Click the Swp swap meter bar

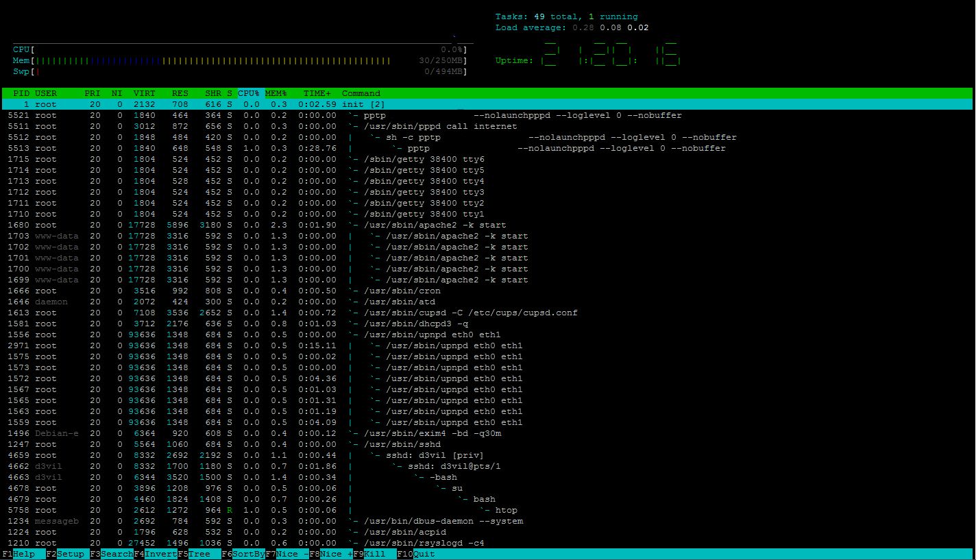pos(240,71)
